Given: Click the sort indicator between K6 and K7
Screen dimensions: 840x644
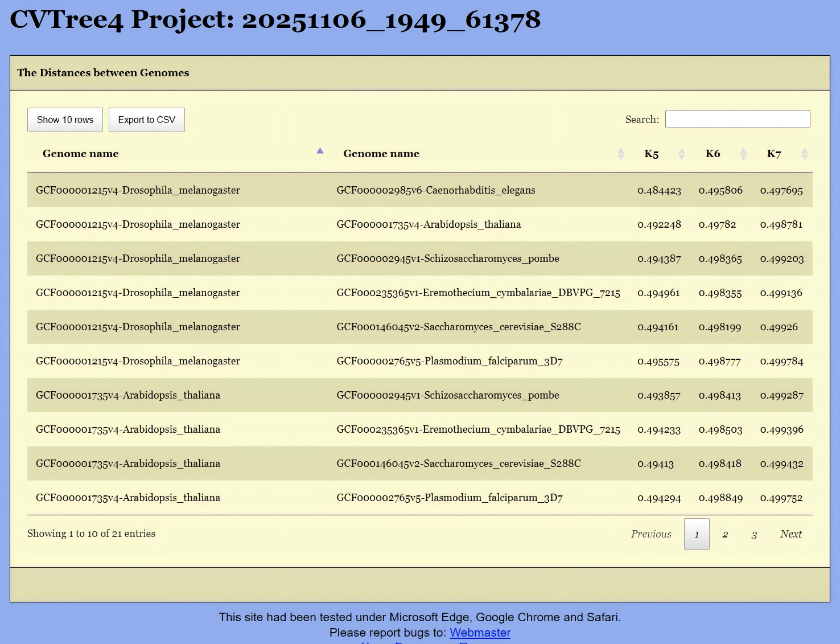Looking at the screenshot, I should (743, 153).
